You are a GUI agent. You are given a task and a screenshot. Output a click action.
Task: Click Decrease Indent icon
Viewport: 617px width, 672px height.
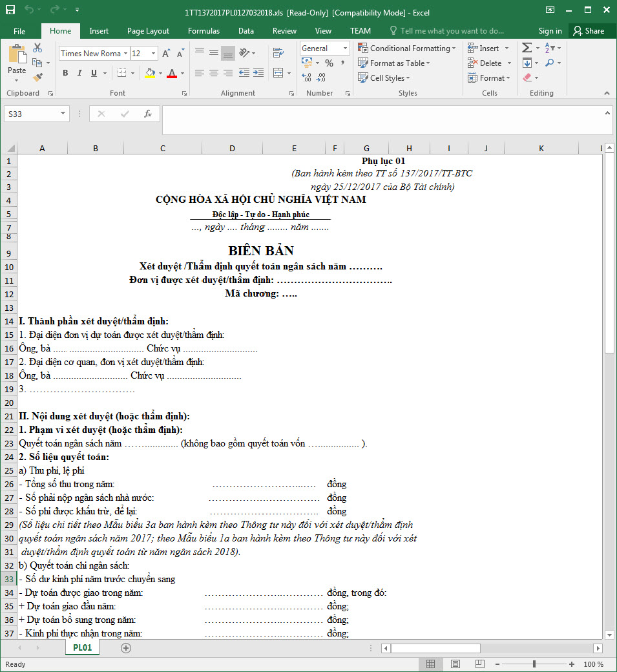[x=244, y=73]
